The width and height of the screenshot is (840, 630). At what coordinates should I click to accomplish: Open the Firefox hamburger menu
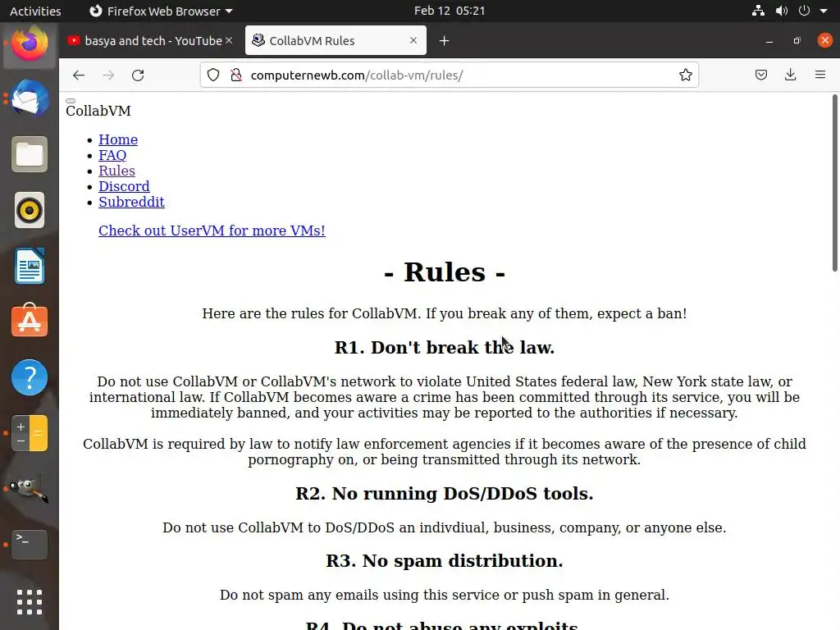point(819,75)
